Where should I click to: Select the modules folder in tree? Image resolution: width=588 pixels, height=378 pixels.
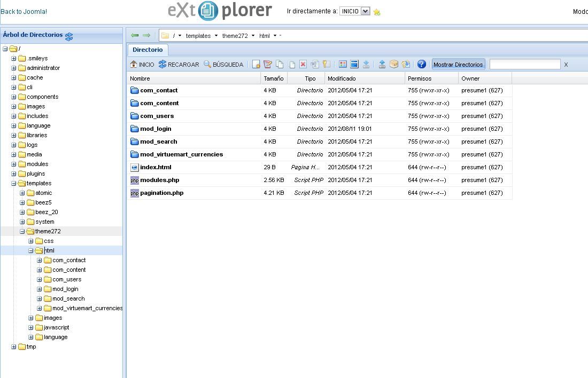pos(37,164)
